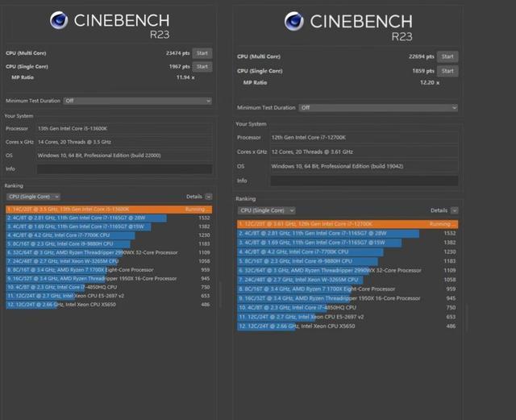
Task: Open CPU (Single Core) ranking dropdown in right window
Action: tap(266, 210)
